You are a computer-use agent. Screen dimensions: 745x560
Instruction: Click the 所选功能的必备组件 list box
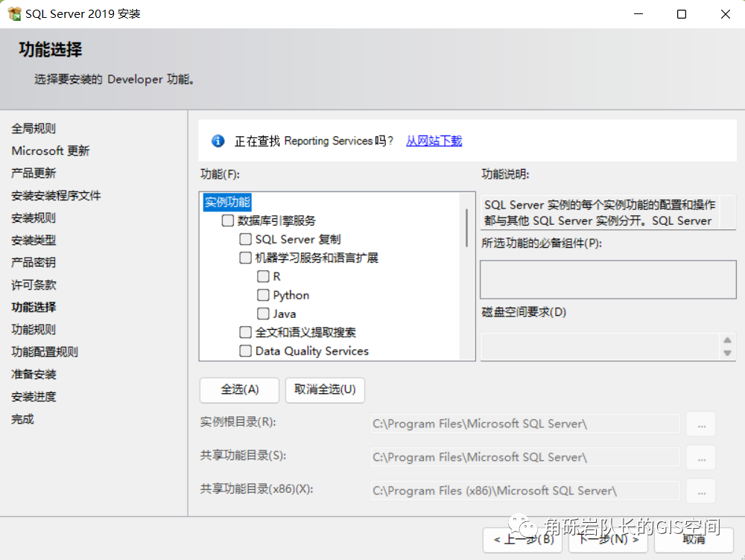click(x=608, y=279)
